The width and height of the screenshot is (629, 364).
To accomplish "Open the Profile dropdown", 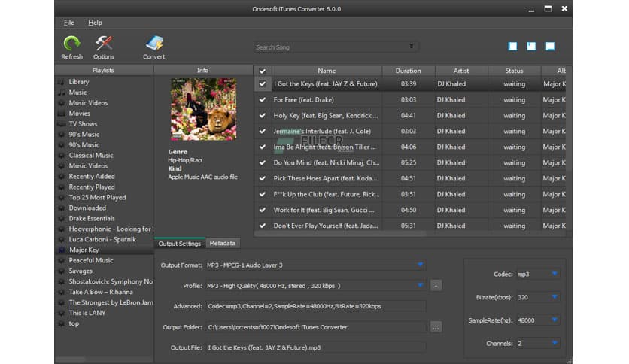I will pos(420,285).
